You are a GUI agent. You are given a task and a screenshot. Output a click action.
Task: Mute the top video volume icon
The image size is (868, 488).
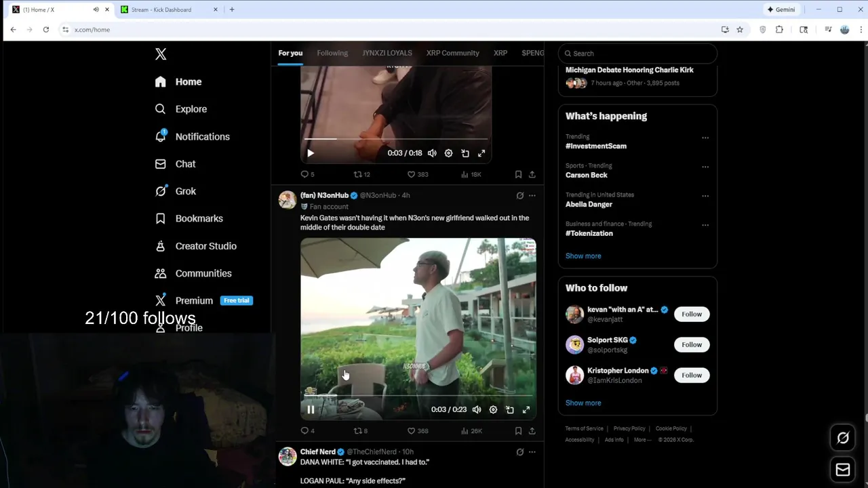point(432,153)
